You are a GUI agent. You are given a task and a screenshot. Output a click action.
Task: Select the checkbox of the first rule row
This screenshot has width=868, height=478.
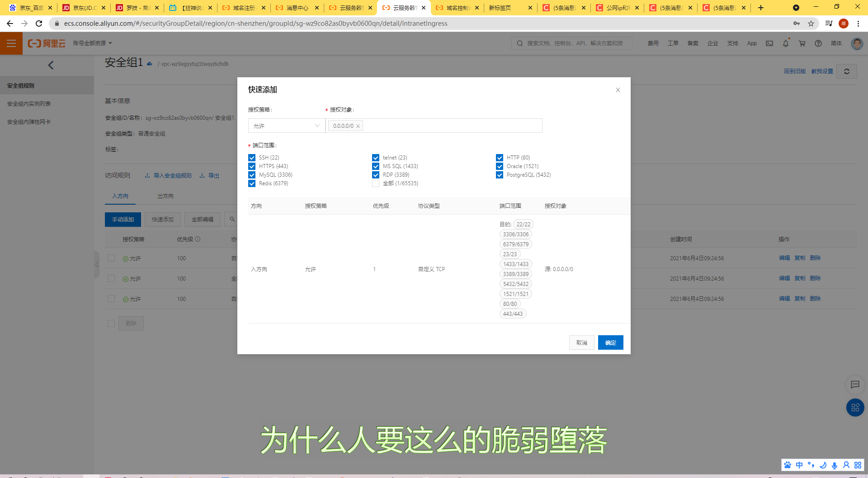tap(111, 258)
